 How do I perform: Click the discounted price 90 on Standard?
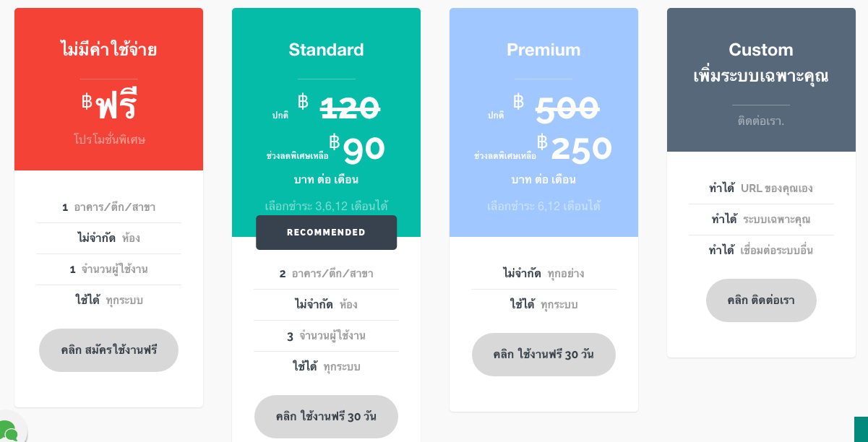[364, 149]
